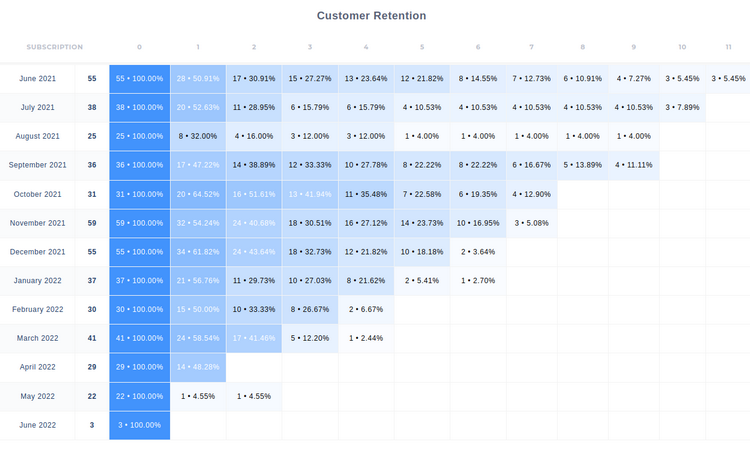This screenshot has width=750, height=450.
Task: Click cell '32 • 54.24%'
Action: [198, 223]
